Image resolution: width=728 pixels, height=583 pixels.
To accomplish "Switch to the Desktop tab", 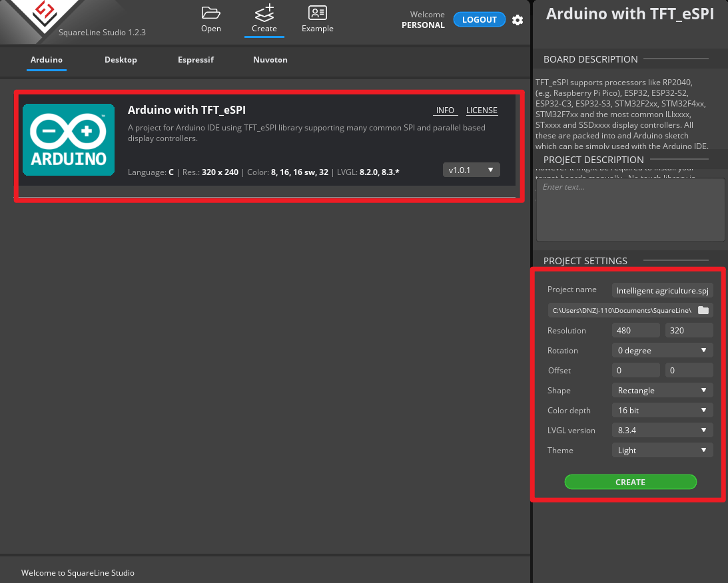I will click(121, 60).
